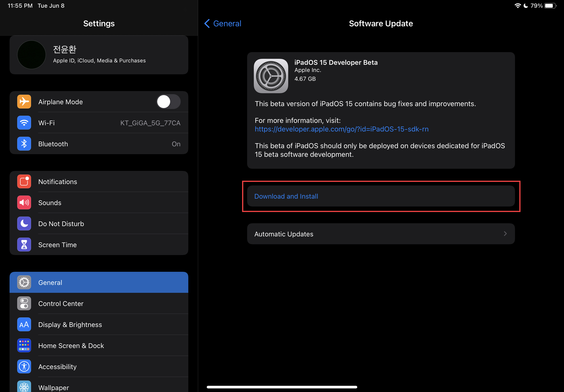Image resolution: width=564 pixels, height=392 pixels.
Task: Tap the Apple ID profile avatar
Action: coord(32,55)
